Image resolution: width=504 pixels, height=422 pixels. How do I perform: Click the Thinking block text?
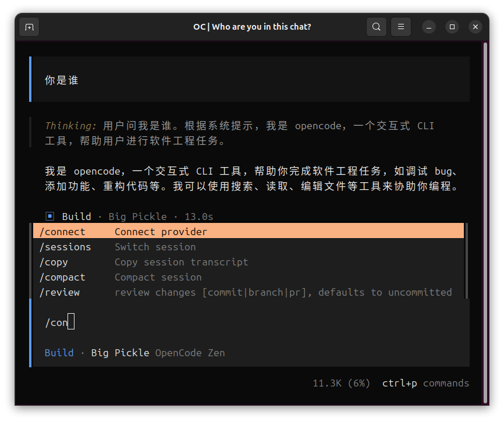[239, 133]
